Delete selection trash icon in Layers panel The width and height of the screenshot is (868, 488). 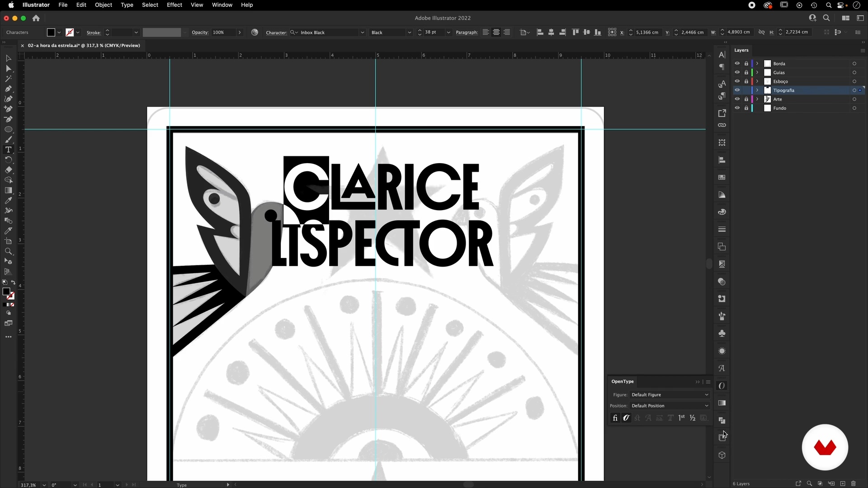pos(854,484)
